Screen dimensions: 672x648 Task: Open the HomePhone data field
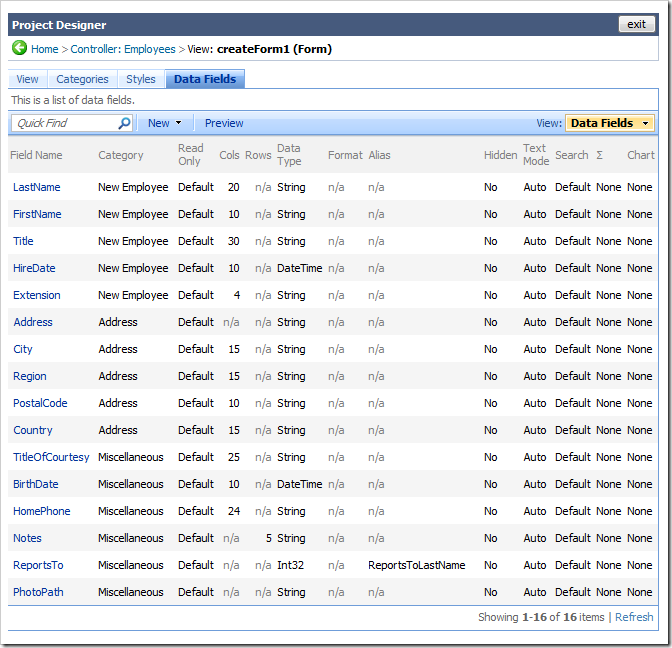(x=42, y=511)
